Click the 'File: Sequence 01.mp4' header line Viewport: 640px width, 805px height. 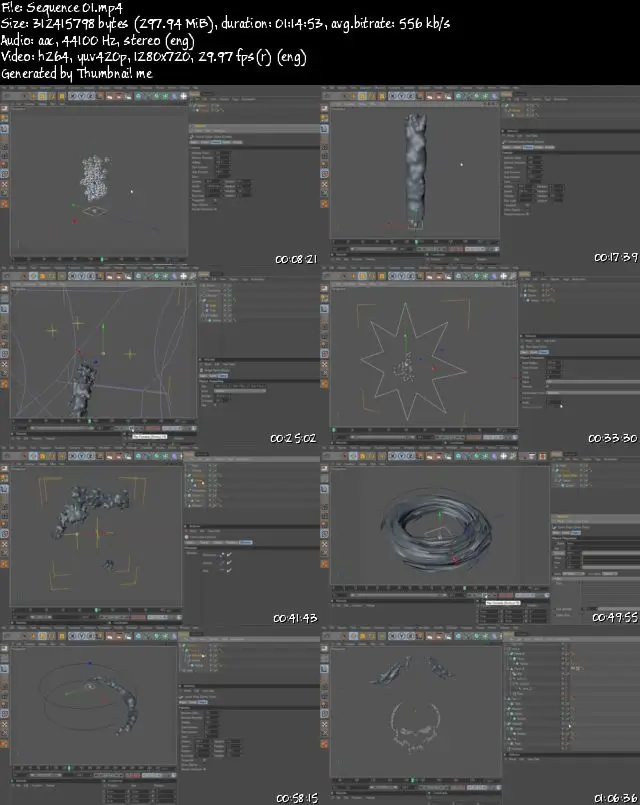(62, 7)
